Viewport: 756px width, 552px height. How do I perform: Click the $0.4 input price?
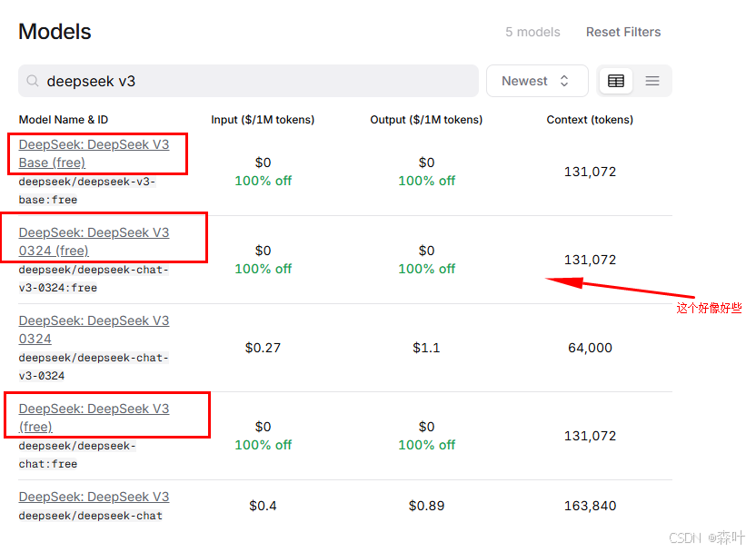263,506
